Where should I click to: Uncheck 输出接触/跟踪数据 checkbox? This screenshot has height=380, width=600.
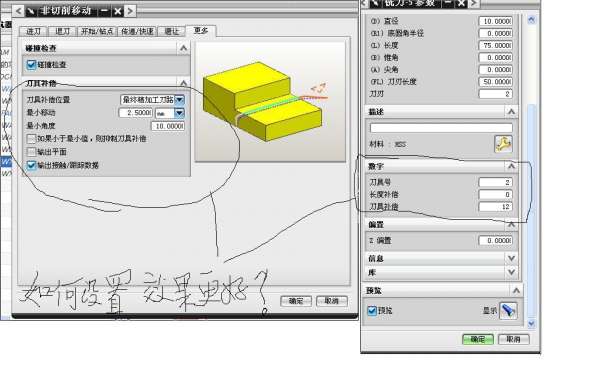tap(31, 165)
